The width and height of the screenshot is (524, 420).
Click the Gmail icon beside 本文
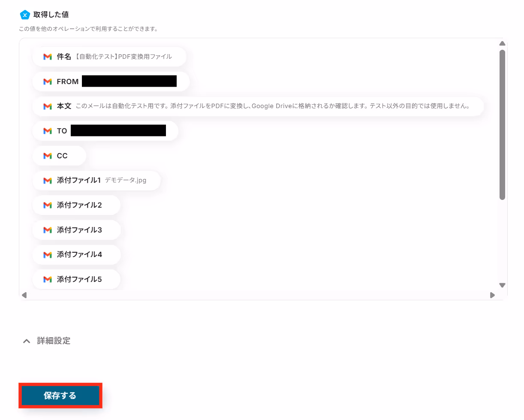tap(48, 106)
